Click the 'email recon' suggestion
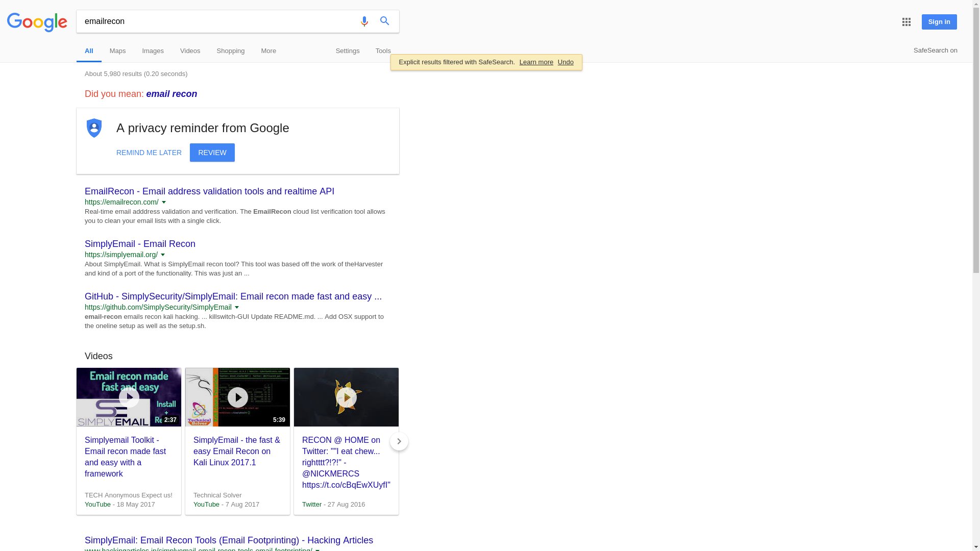980x551 pixels. [171, 94]
